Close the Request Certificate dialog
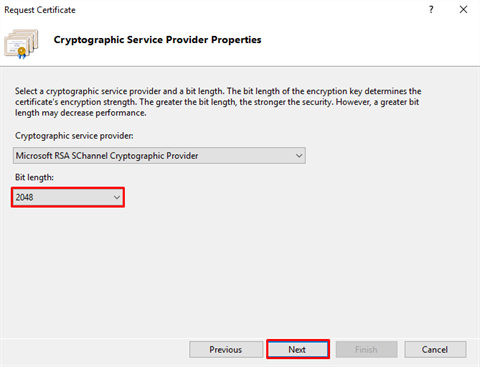This screenshot has width=480, height=367. tap(463, 10)
